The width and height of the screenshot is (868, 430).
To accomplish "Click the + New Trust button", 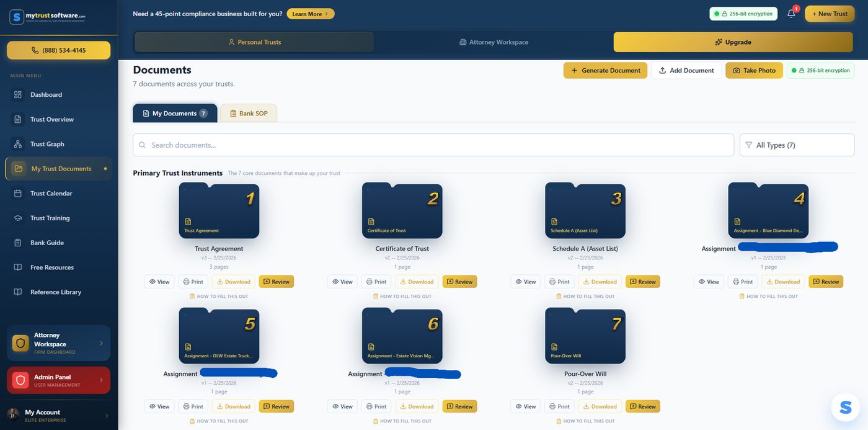I will tap(830, 14).
